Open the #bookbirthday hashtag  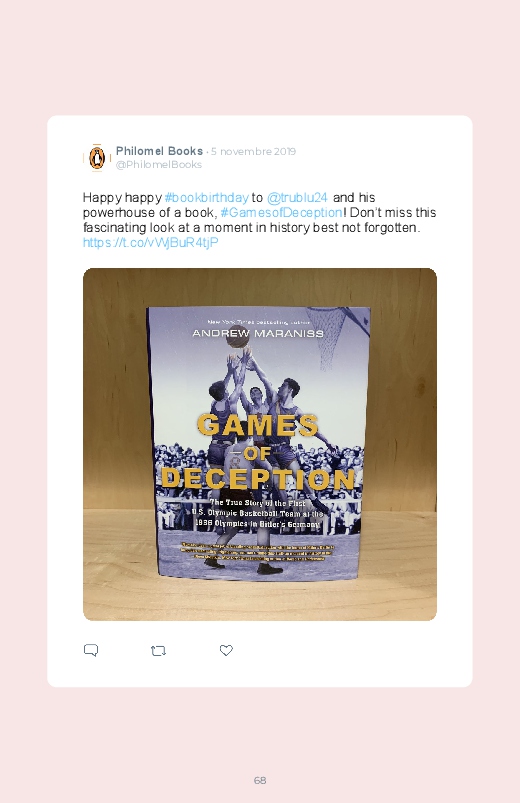[x=206, y=198]
